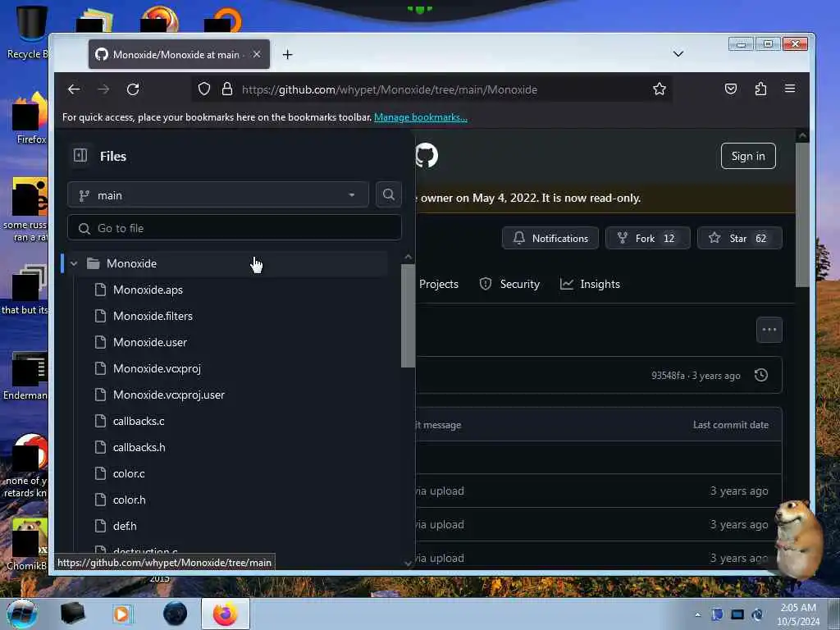Click the file tree search magnifier button

point(389,194)
